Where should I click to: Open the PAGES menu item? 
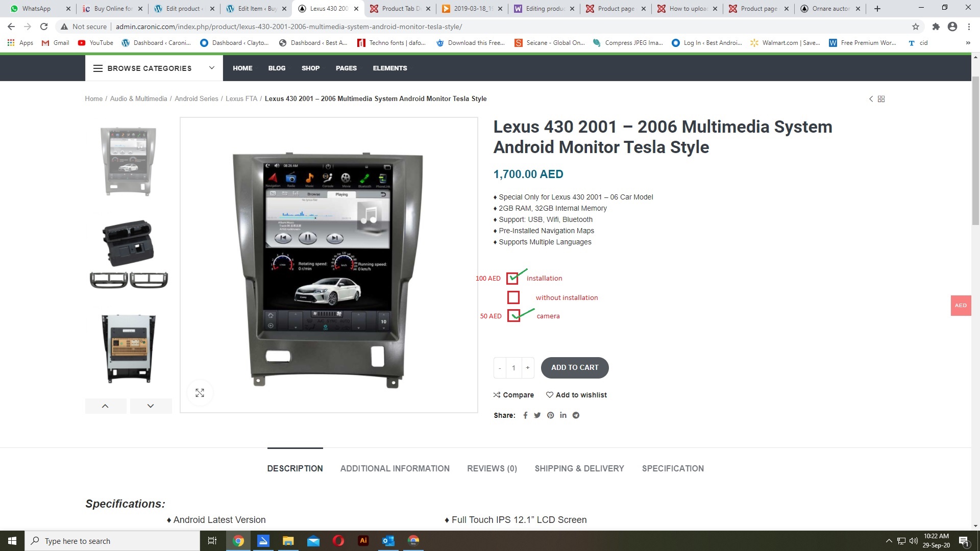pyautogui.click(x=346, y=68)
